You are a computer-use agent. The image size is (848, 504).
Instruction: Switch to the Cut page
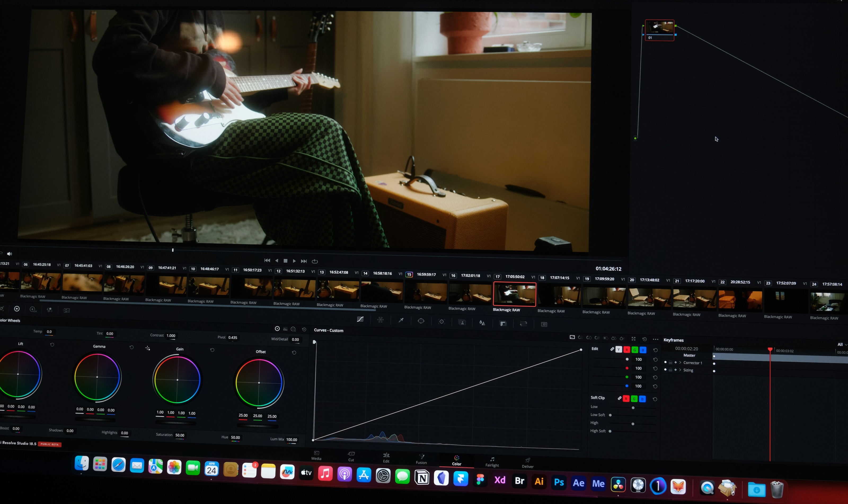[351, 457]
